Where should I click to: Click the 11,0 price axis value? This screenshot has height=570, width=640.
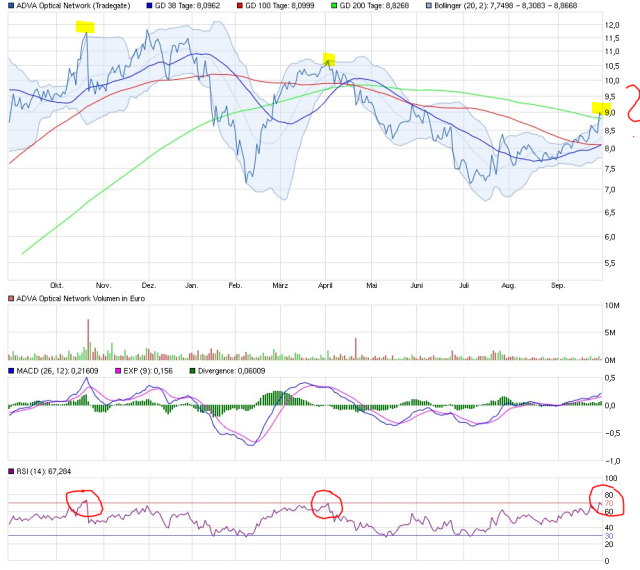click(612, 51)
